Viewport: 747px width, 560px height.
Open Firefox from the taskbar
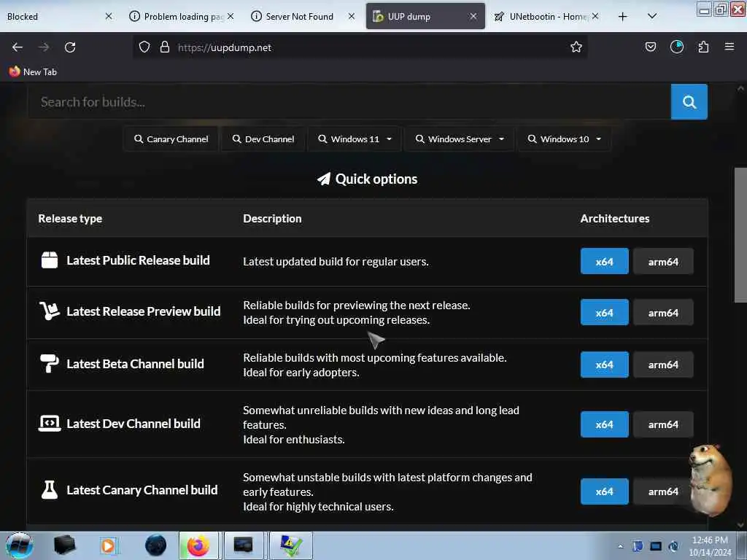[x=198, y=545]
